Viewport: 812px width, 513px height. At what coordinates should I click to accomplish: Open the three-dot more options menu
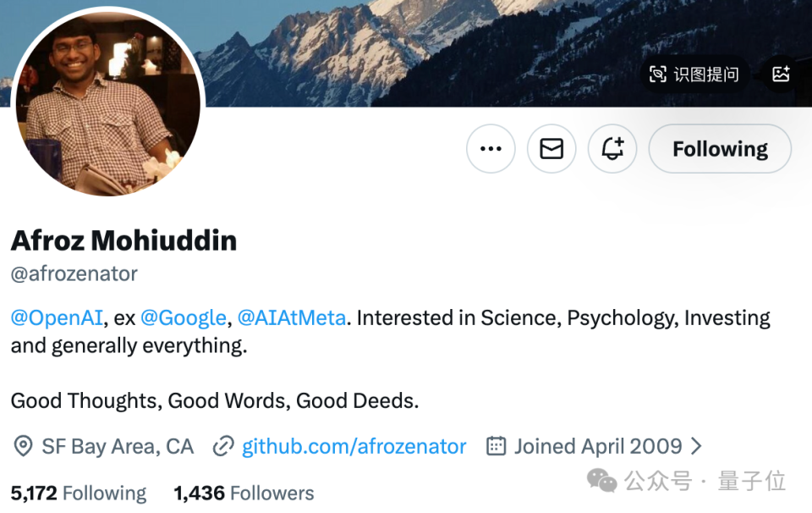tap(491, 149)
